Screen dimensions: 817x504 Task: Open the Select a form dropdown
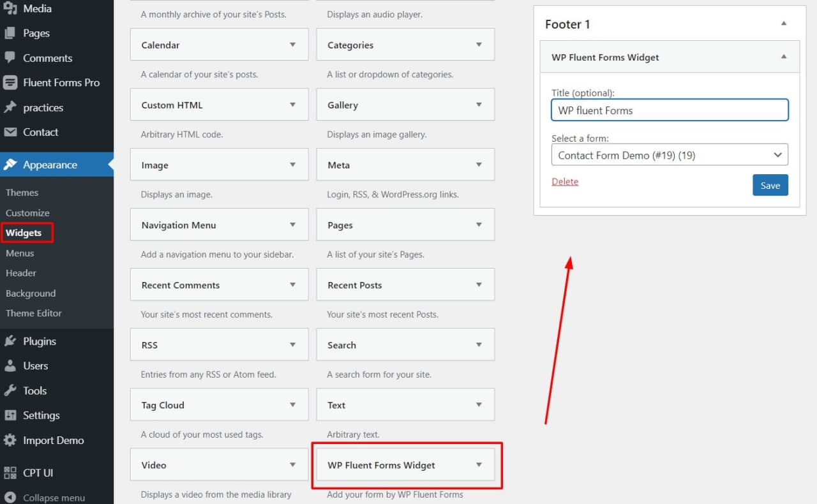click(670, 155)
